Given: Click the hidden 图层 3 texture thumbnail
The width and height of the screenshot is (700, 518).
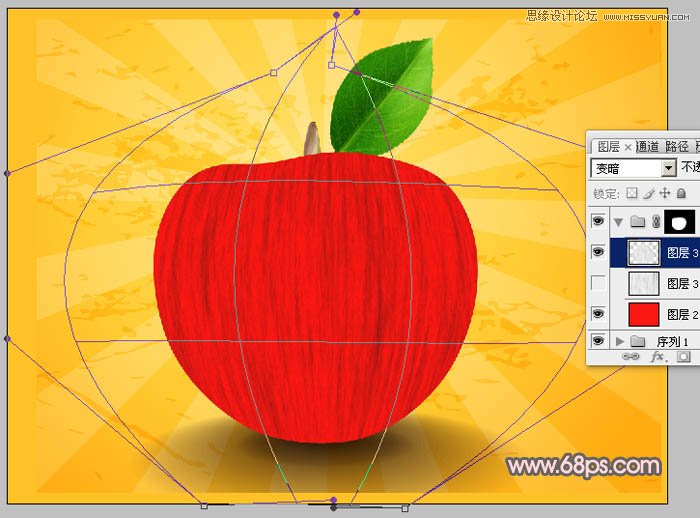Looking at the screenshot, I should coord(643,284).
